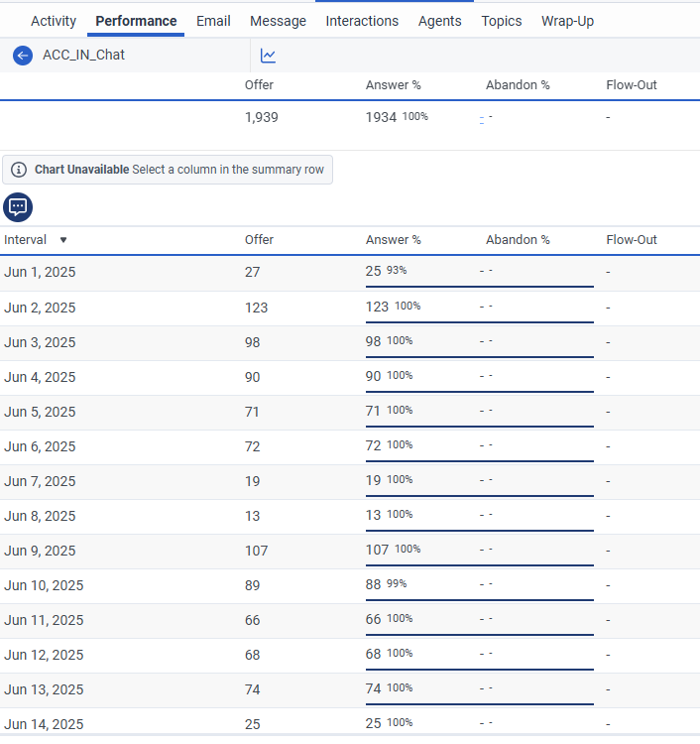Click the back arrow beside ACC_IN_Chat
This screenshot has height=744, width=700.
[23, 56]
